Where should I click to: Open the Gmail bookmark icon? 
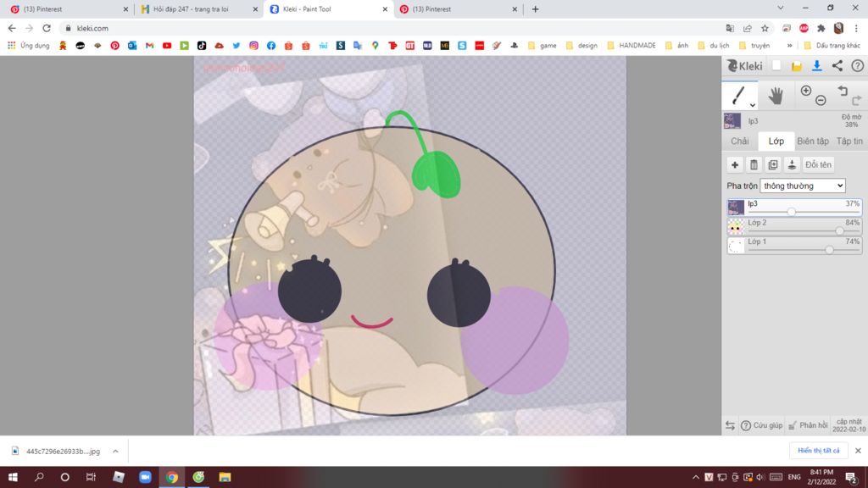149,46
